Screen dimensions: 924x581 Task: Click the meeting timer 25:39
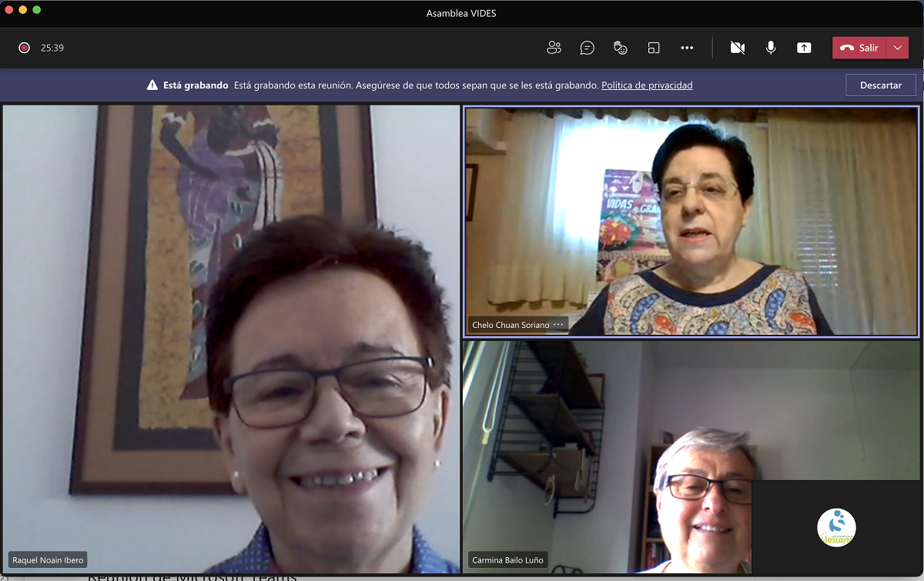point(52,48)
